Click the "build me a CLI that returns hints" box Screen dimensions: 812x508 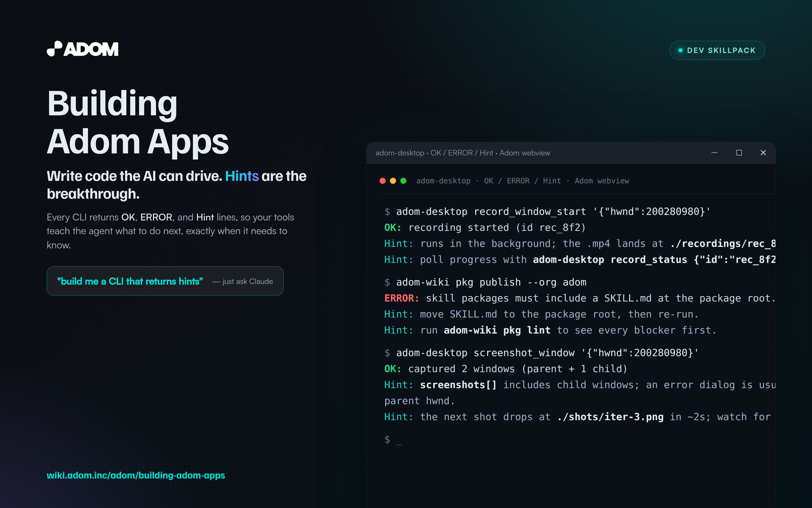click(165, 281)
